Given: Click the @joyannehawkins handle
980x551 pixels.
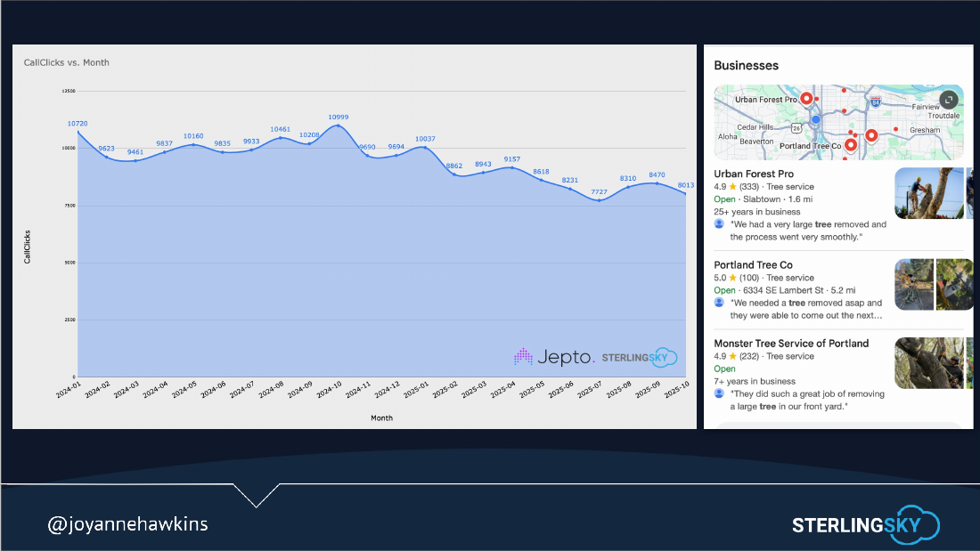Looking at the screenshot, I should coord(127,523).
